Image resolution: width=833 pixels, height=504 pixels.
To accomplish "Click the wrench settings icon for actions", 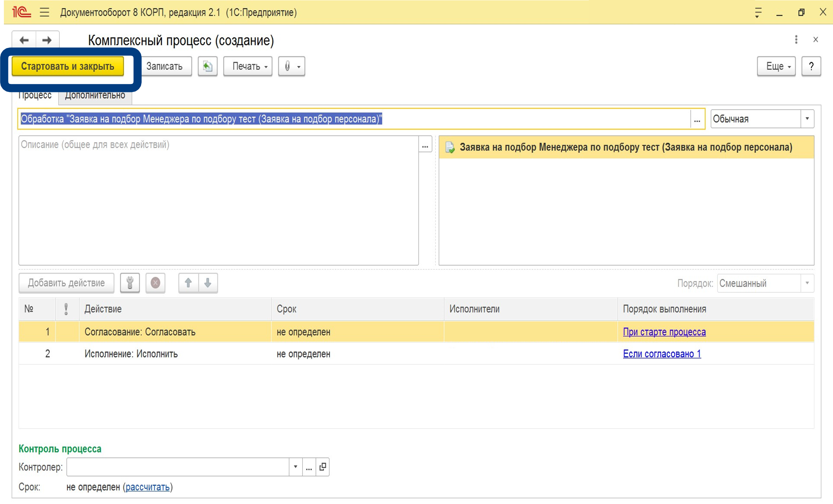I will pyautogui.click(x=130, y=283).
